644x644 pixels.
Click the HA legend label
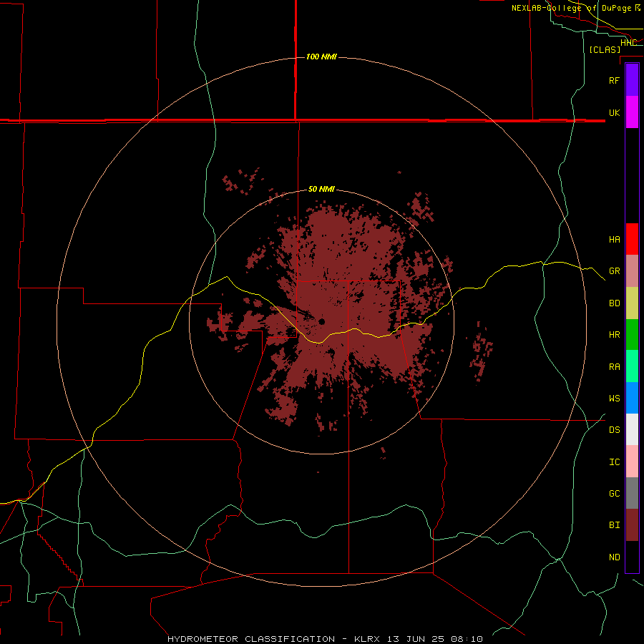click(x=614, y=239)
